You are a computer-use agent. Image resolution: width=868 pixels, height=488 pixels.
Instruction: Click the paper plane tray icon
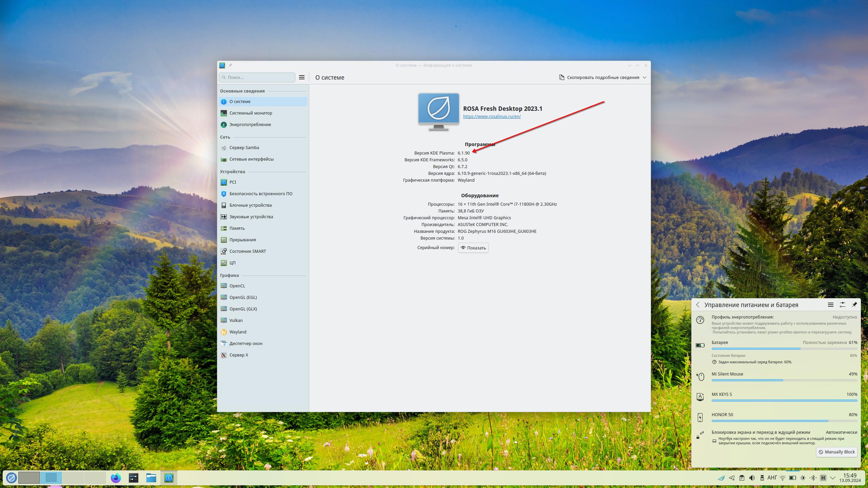click(732, 478)
